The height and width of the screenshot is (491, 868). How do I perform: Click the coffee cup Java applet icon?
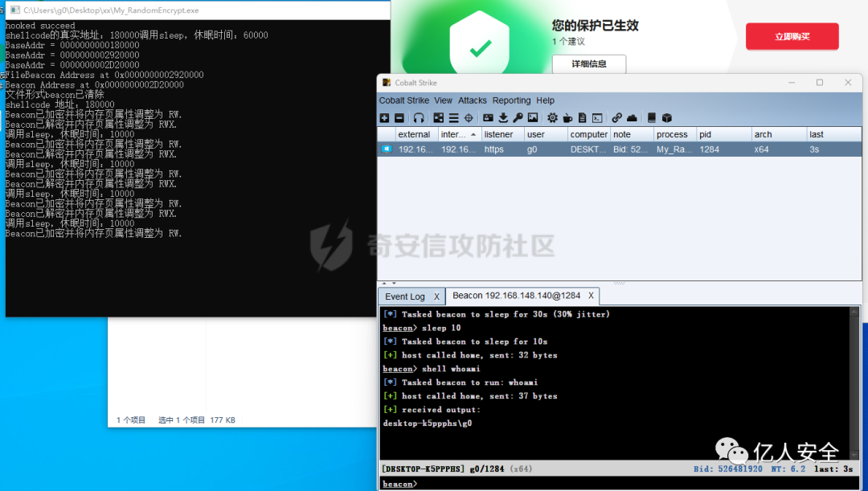pyautogui.click(x=567, y=118)
